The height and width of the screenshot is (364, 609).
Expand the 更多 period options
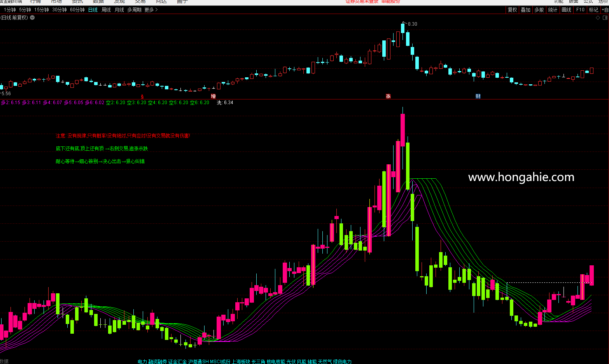[x=151, y=10]
